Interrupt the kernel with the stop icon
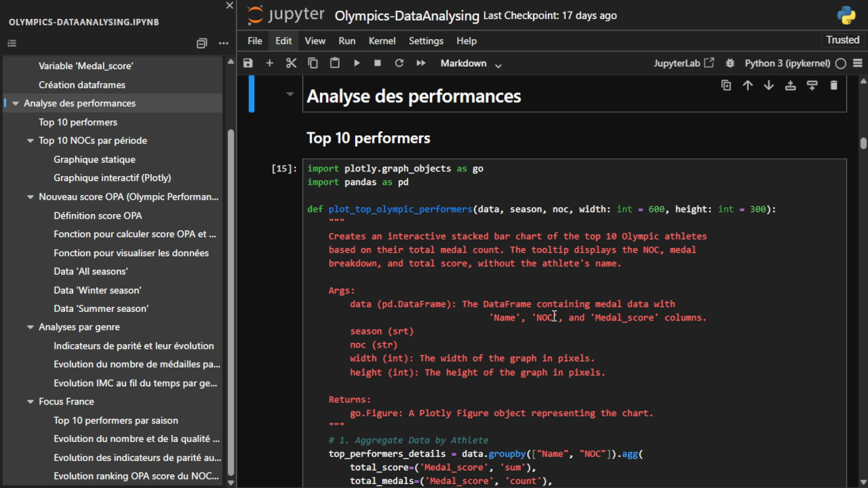The width and height of the screenshot is (868, 488). click(378, 63)
